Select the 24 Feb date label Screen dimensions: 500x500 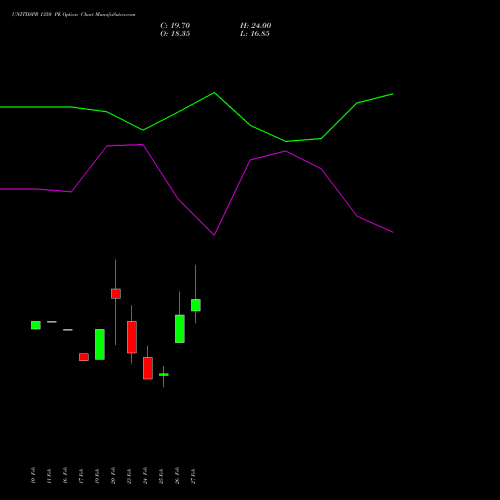(145, 475)
